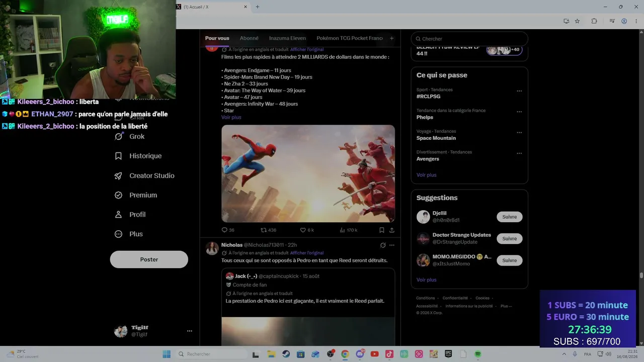
Task: Click the X search field Chercher
Action: tap(469, 39)
